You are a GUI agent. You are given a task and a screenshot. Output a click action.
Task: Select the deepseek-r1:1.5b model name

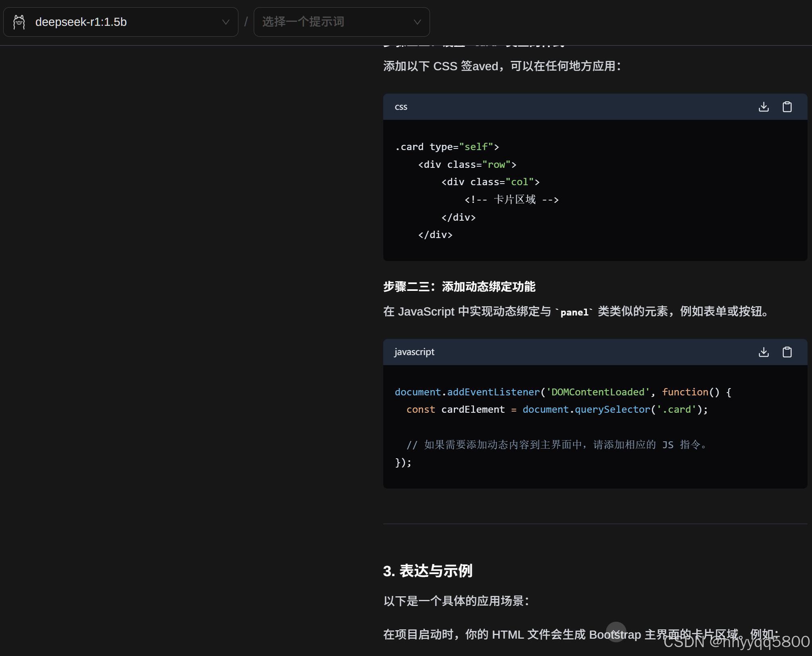pos(81,22)
